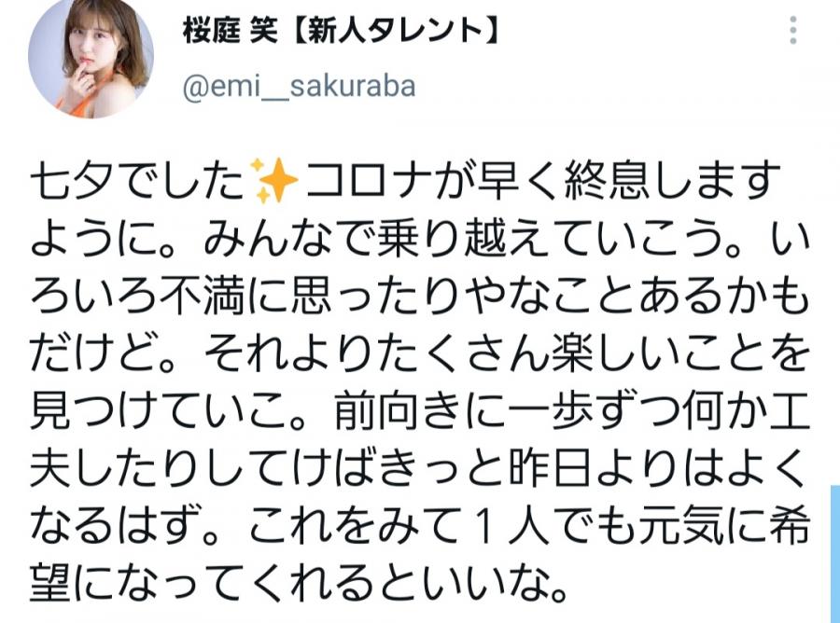The width and height of the screenshot is (840, 623).
Task: Open the three-dot more options menu
Action: pos(793,30)
